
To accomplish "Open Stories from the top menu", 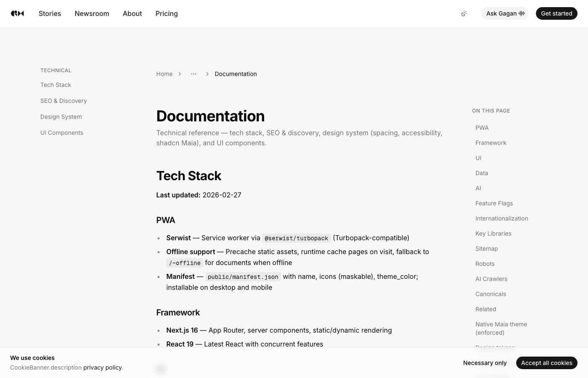I will click(x=50, y=13).
